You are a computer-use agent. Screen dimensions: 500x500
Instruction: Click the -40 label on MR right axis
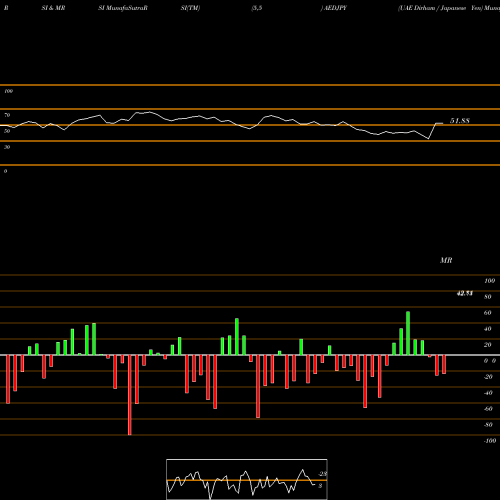point(488,393)
